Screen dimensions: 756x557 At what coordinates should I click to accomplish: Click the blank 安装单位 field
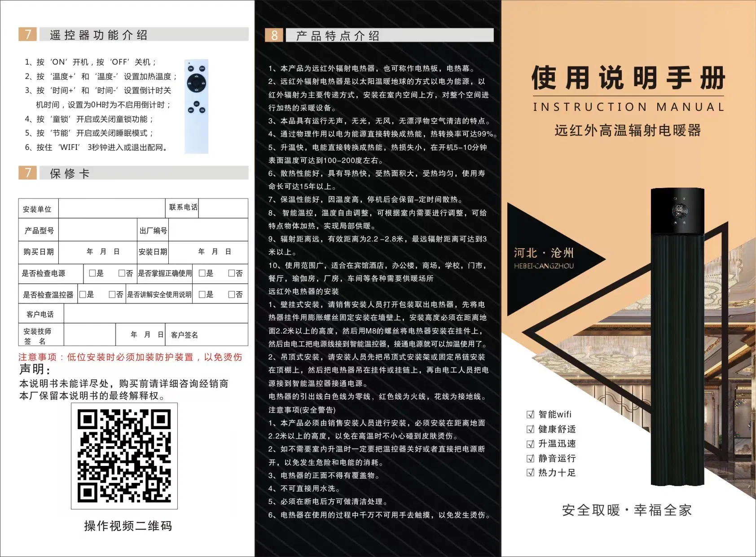[x=112, y=209]
